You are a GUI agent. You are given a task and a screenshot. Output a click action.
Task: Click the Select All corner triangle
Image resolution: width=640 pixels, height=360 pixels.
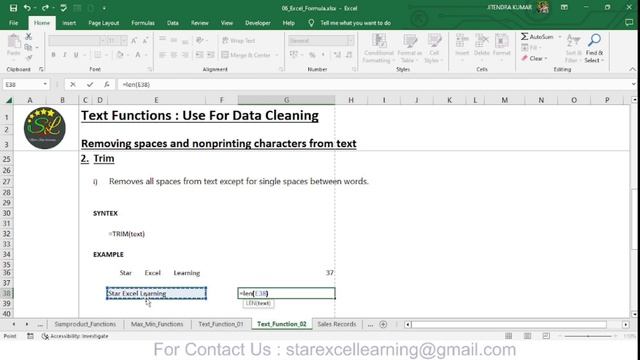pos(8,100)
